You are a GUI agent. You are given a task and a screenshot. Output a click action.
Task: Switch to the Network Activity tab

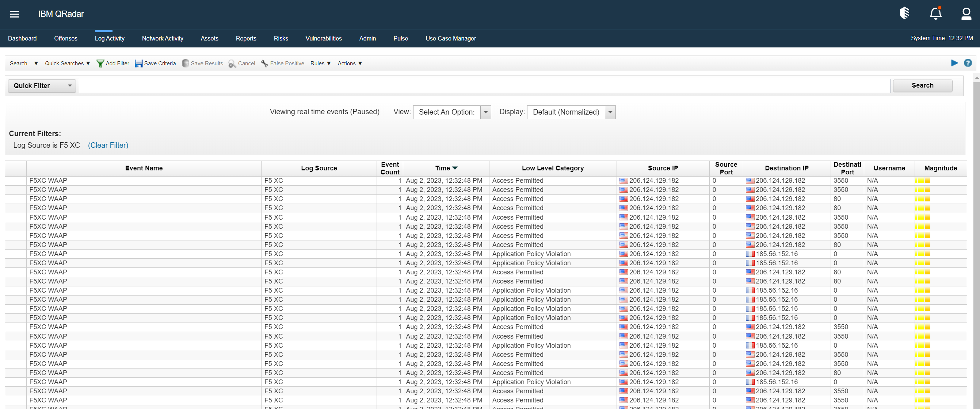click(163, 38)
